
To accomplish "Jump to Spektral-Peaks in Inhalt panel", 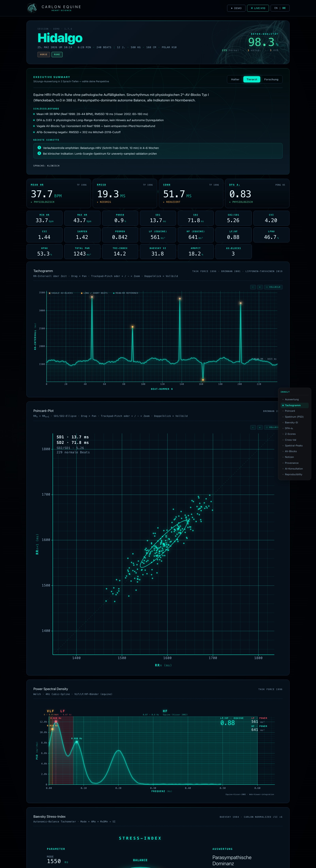I will [x=295, y=445].
